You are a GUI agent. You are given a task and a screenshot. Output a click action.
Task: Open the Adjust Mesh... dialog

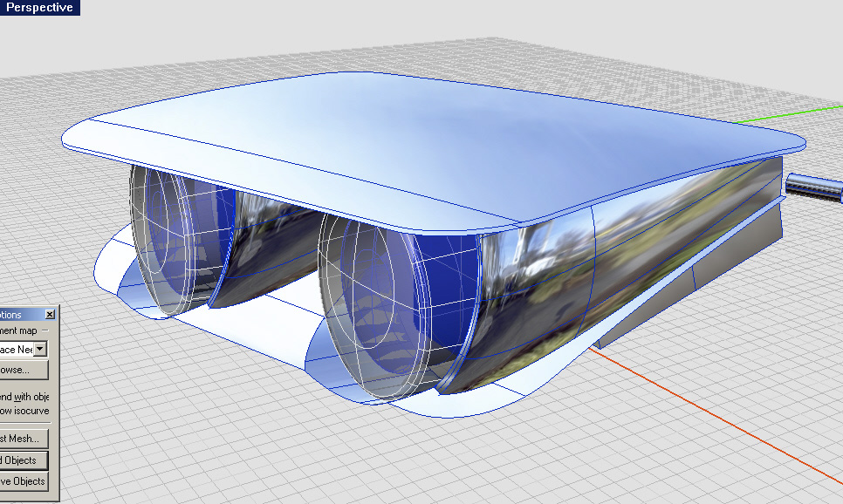point(22,439)
